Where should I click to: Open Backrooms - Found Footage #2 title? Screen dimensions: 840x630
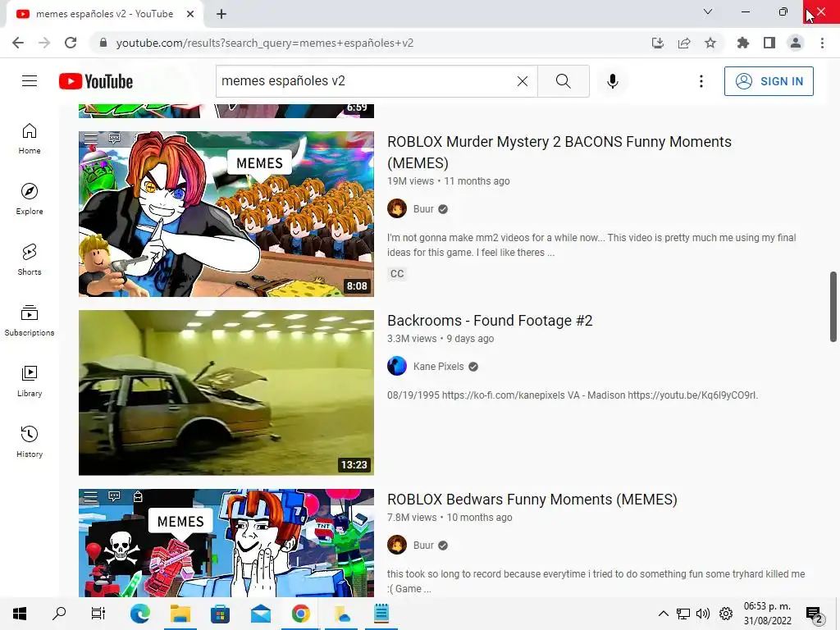[490, 321]
